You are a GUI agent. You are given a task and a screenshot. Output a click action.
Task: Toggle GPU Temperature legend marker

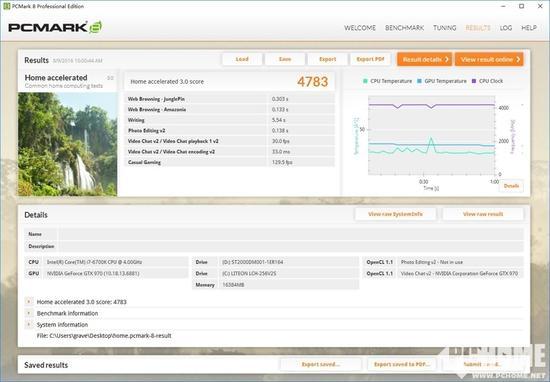[x=419, y=81]
